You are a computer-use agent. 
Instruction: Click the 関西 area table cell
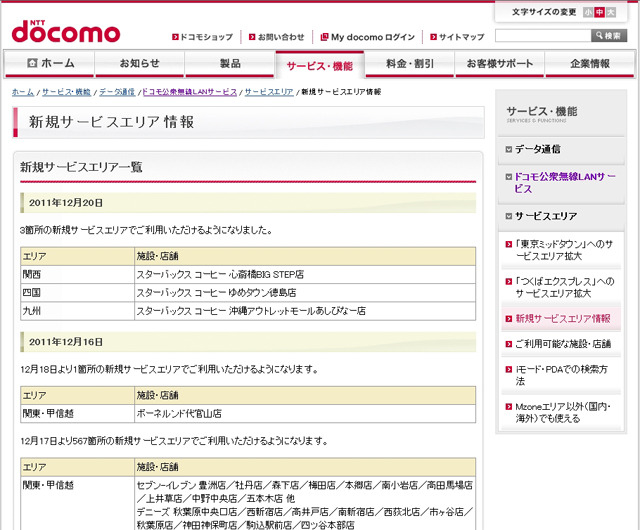click(78, 275)
